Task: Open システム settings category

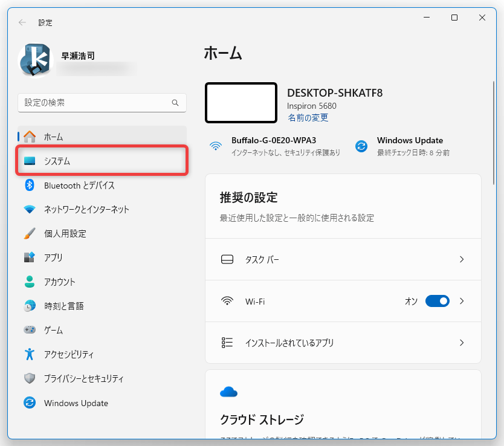Action: coord(102,160)
